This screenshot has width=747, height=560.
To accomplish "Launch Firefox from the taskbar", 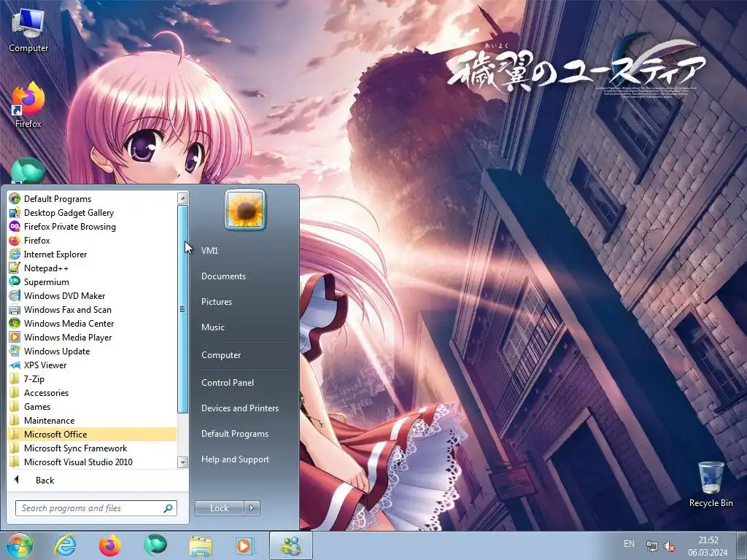I will pos(110,545).
